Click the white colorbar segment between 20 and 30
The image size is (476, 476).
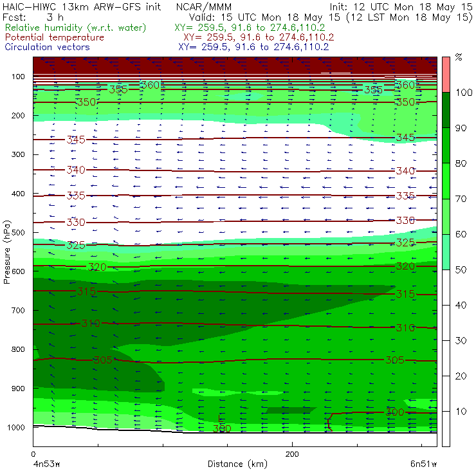446,358
